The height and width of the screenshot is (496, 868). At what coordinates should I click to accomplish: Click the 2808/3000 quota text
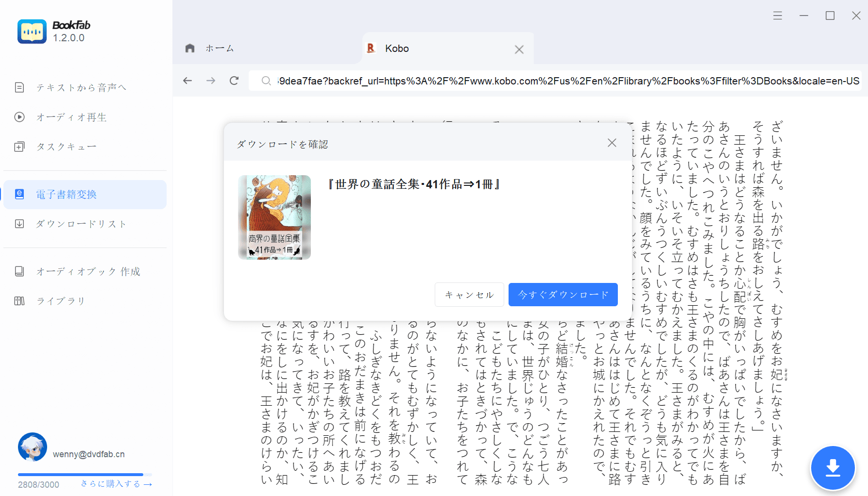point(39,485)
